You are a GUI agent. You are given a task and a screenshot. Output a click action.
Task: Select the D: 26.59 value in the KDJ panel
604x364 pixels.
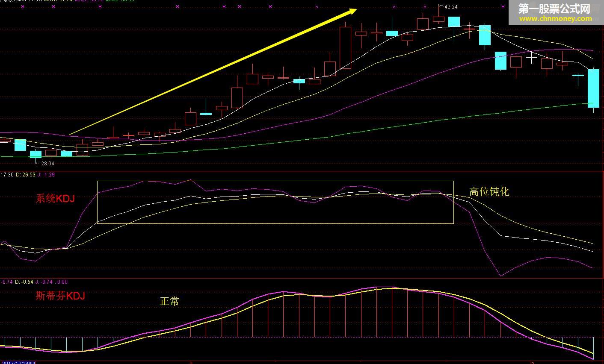25,174
